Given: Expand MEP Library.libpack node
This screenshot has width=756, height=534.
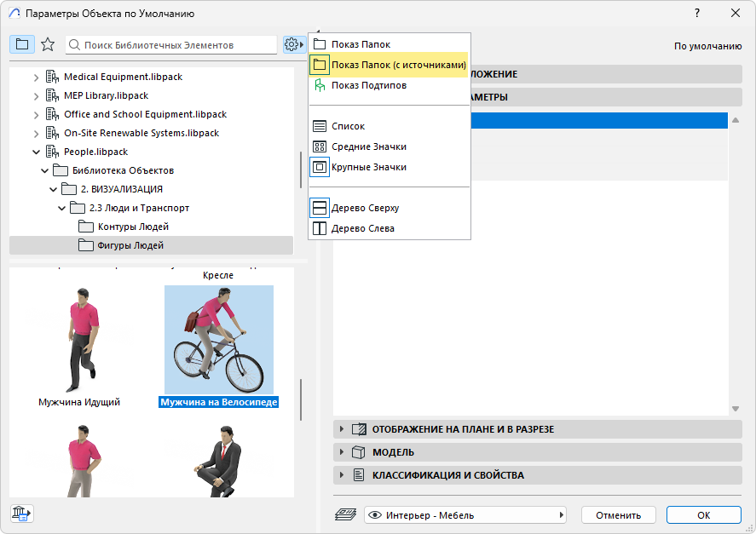Looking at the screenshot, I should (36, 96).
